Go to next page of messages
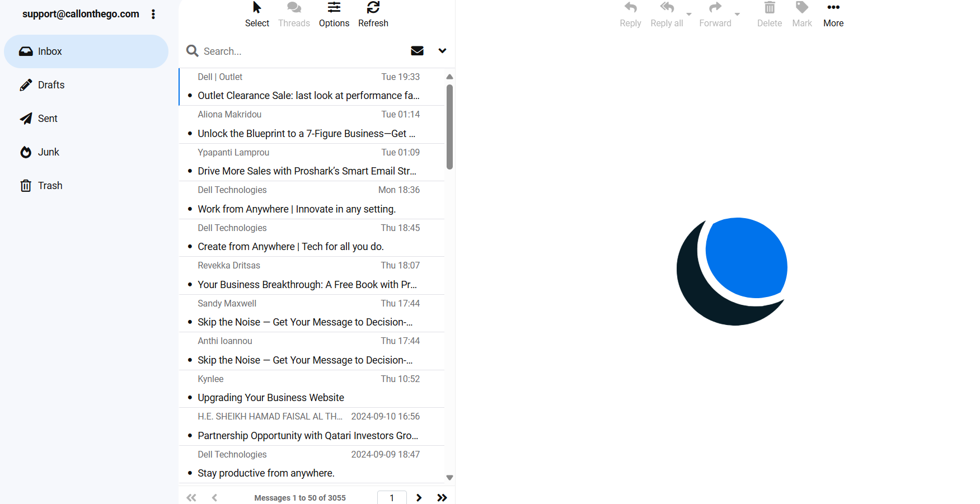Image resolution: width=980 pixels, height=504 pixels. point(419,497)
